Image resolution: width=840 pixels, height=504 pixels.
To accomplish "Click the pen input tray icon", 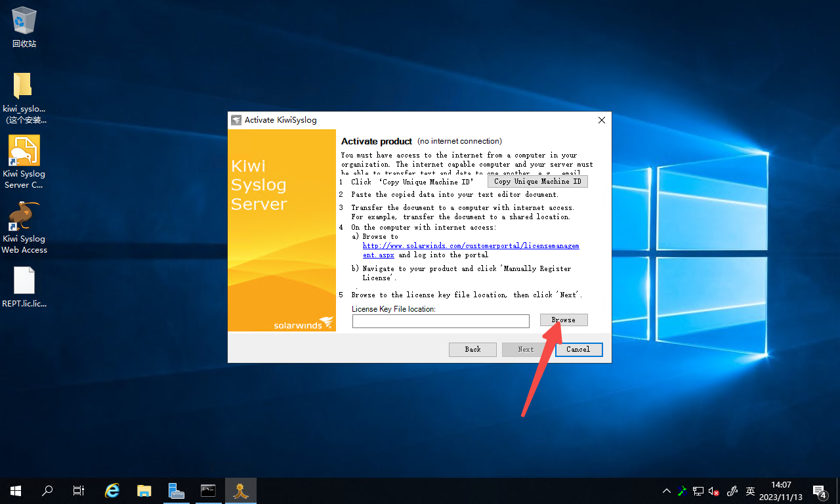I will [x=733, y=491].
